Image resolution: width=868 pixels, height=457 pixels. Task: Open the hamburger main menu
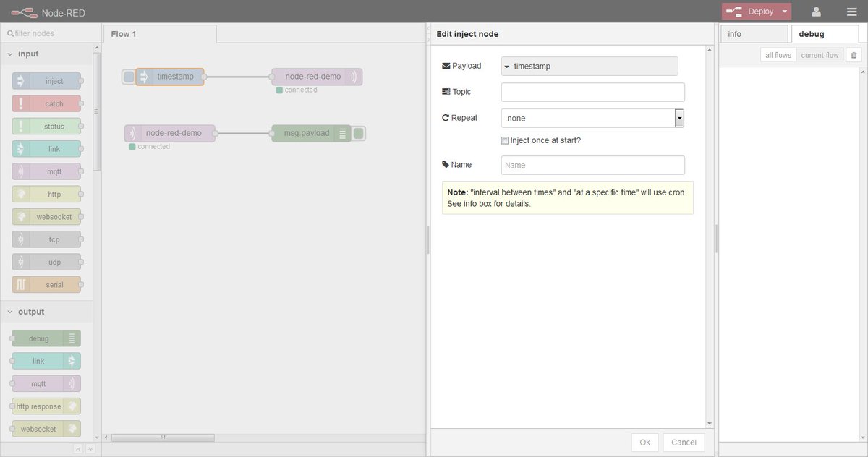[851, 12]
